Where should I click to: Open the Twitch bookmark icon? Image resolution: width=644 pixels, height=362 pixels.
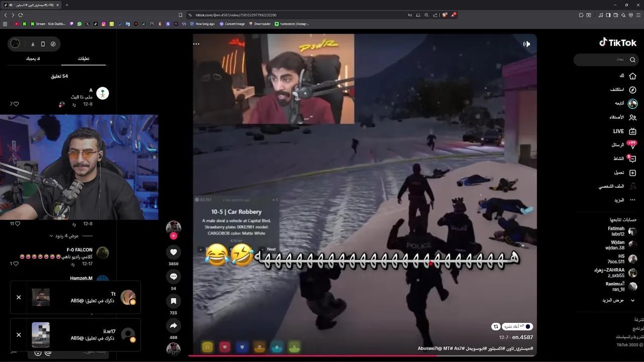(x=71, y=24)
